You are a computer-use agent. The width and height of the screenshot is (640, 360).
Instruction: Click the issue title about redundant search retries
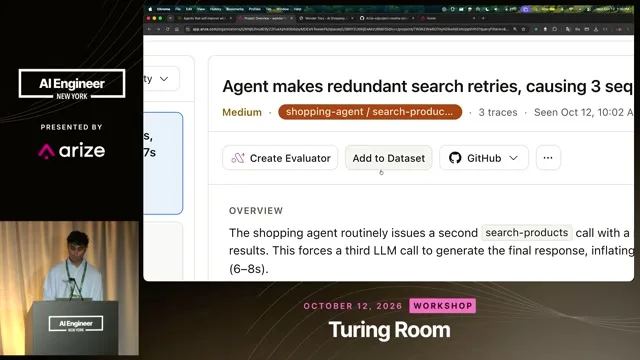[428, 86]
